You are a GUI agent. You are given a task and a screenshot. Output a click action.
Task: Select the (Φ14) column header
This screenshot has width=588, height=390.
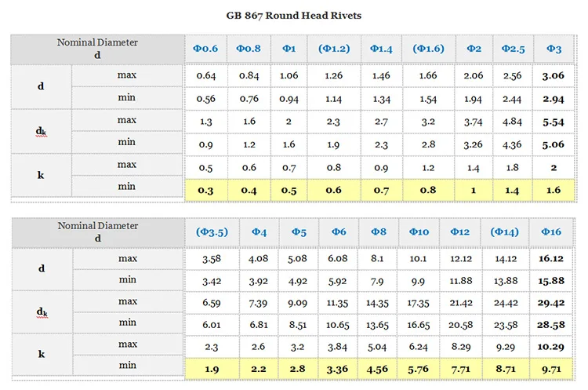tap(504, 232)
